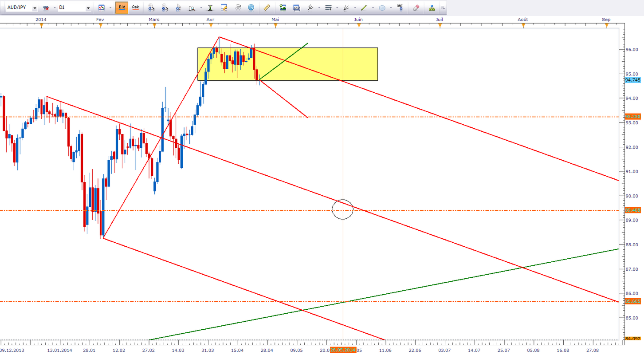Click the 85.665 horizontal level label
This screenshot has height=355, width=644.
(632, 301)
